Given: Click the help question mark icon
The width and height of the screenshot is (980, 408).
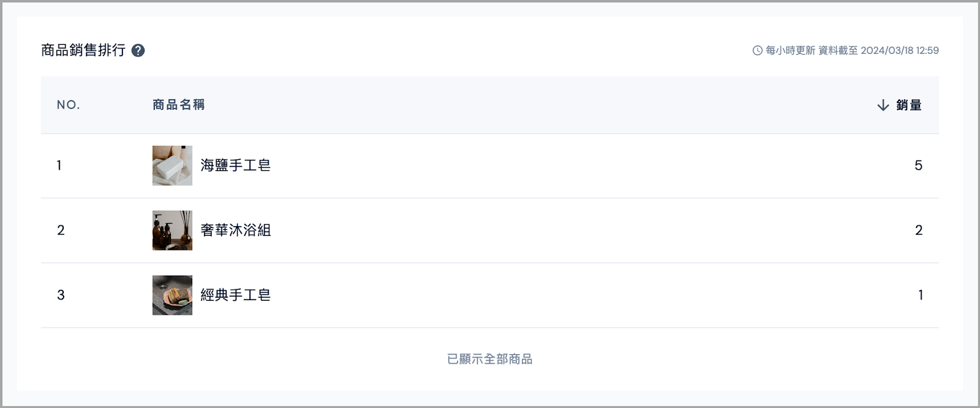Looking at the screenshot, I should tap(138, 50).
